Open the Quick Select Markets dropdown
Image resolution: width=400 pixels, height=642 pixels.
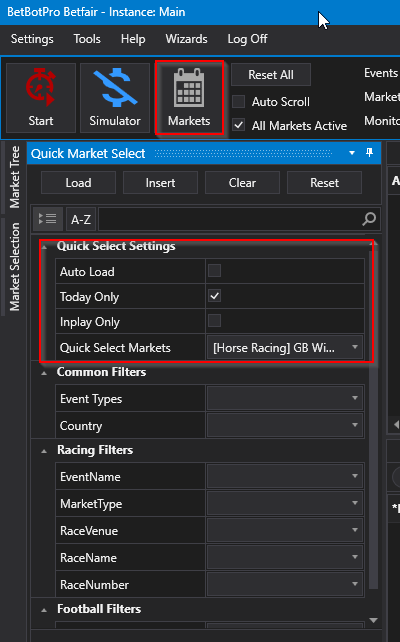click(285, 348)
